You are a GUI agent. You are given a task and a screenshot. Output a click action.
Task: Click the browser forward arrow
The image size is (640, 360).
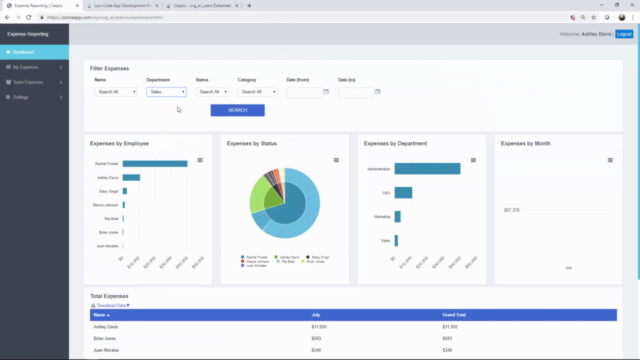point(18,18)
